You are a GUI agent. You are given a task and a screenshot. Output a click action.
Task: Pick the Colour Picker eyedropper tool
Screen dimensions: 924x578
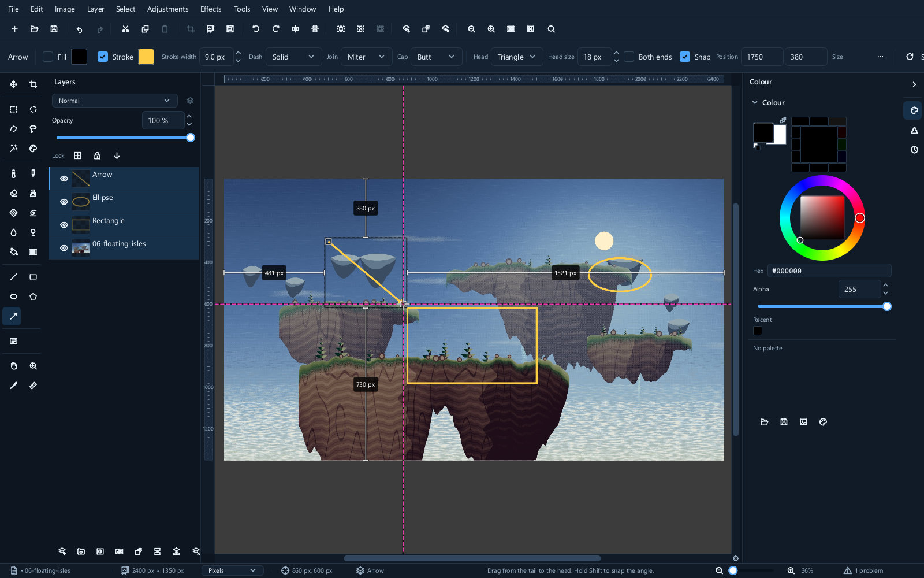pos(13,386)
